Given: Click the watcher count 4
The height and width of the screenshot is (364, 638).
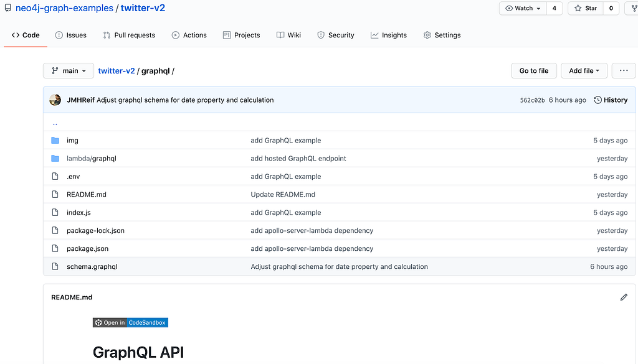Looking at the screenshot, I should click(x=554, y=8).
